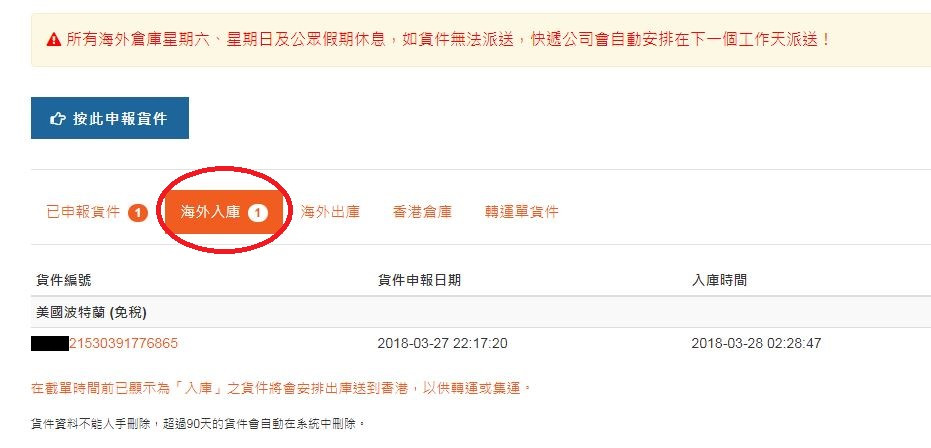
Task: Click the orange cut-off time notice text
Action: pyautogui.click(x=280, y=389)
